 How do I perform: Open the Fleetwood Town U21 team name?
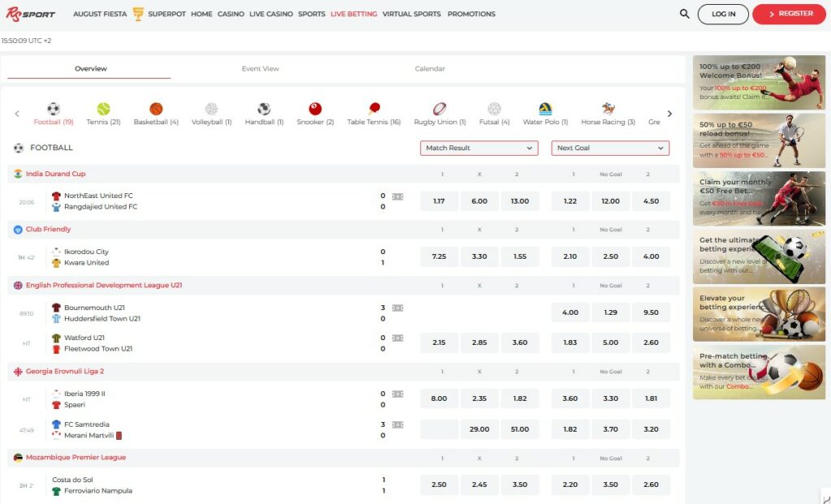click(98, 349)
